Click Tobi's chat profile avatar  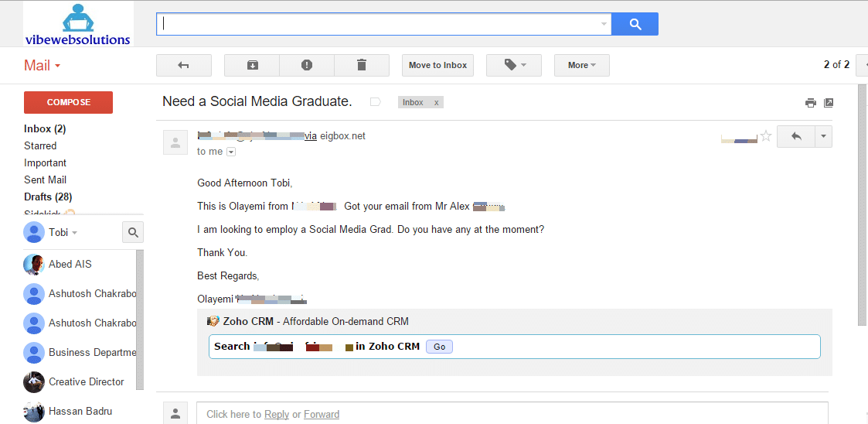click(34, 232)
